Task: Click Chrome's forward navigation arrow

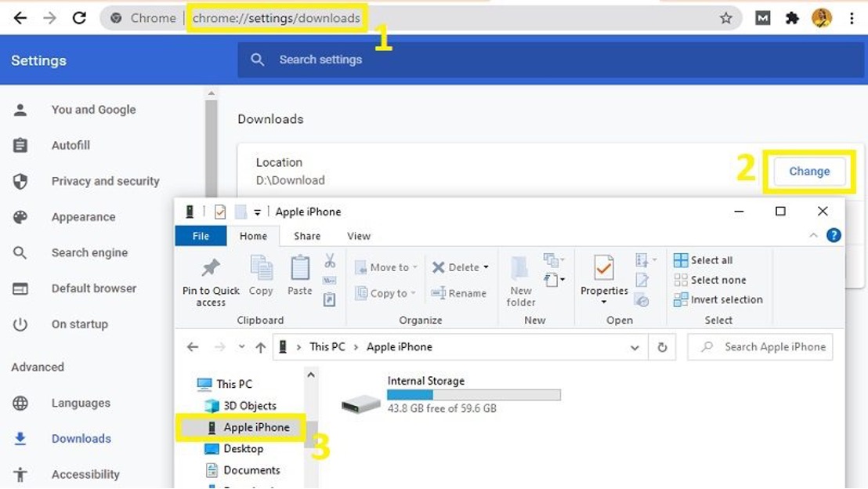Action: coord(50,18)
